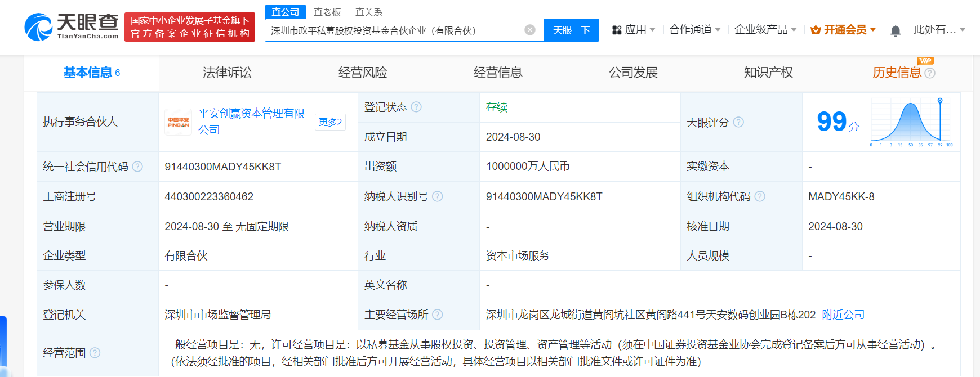Expand the 此处有… account dropdown
980x377 pixels.
pos(939,30)
